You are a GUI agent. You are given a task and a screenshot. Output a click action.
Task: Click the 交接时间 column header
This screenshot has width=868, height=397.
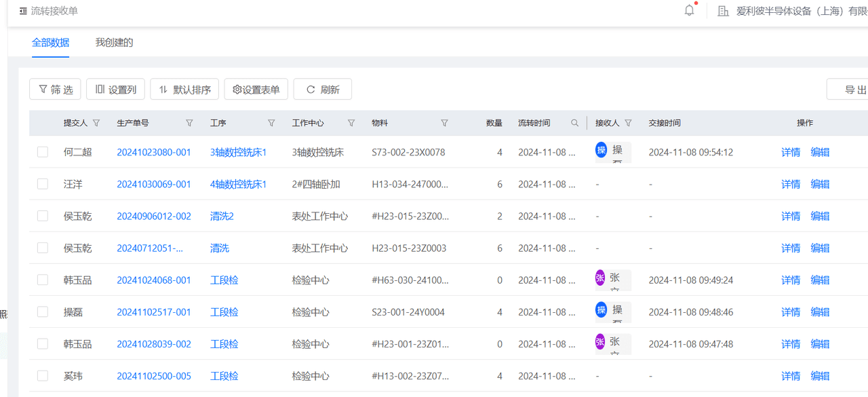click(x=665, y=123)
